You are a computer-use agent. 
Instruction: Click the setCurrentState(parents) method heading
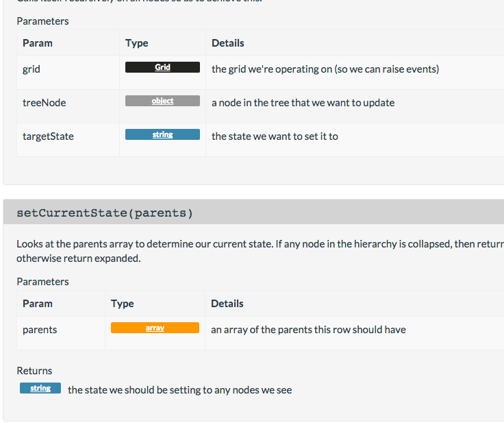(x=105, y=213)
